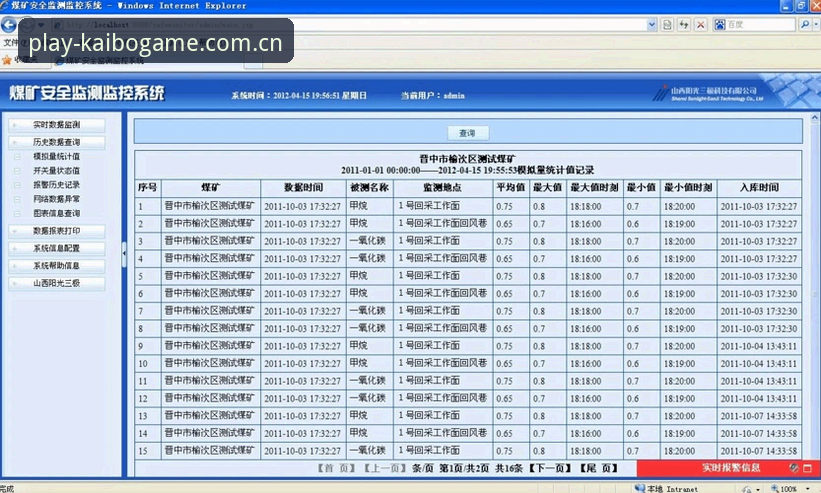The width and height of the screenshot is (821, 493).
Task: Open the zoom level 100% dropdown
Action: pyautogui.click(x=808, y=489)
